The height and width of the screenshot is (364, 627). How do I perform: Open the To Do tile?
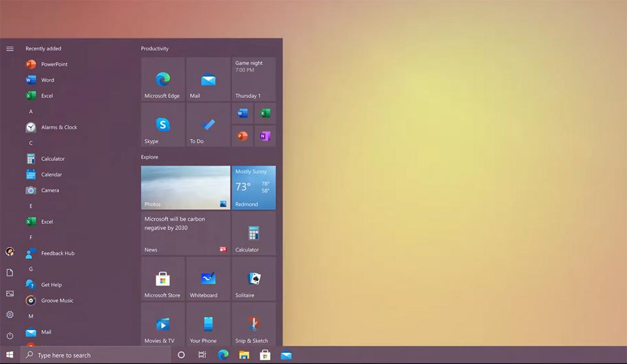click(x=208, y=125)
